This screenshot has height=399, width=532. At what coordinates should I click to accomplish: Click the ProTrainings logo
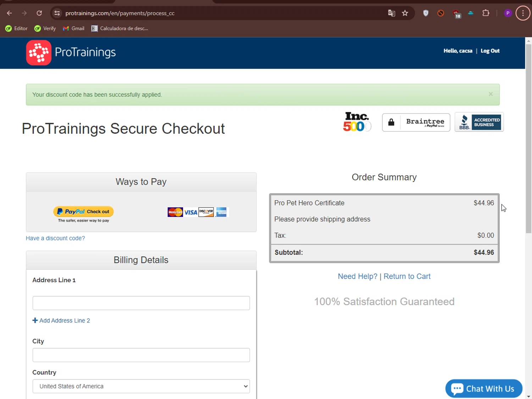(71, 53)
